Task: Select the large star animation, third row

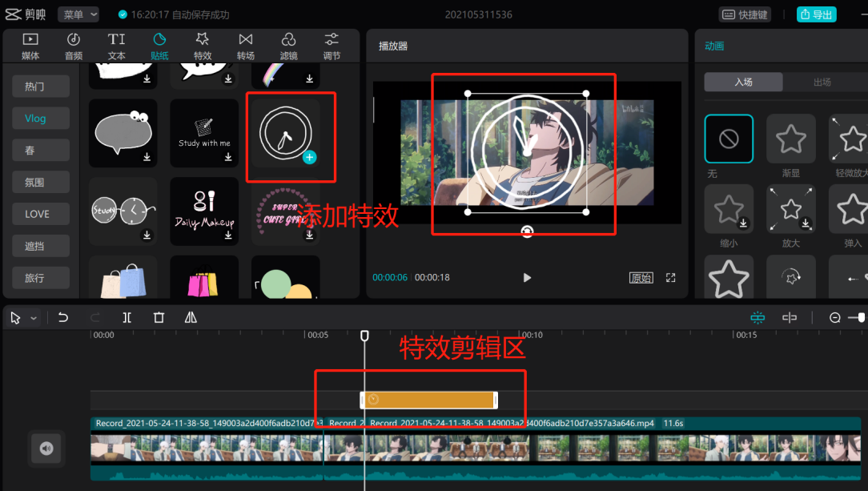Action: (x=729, y=277)
